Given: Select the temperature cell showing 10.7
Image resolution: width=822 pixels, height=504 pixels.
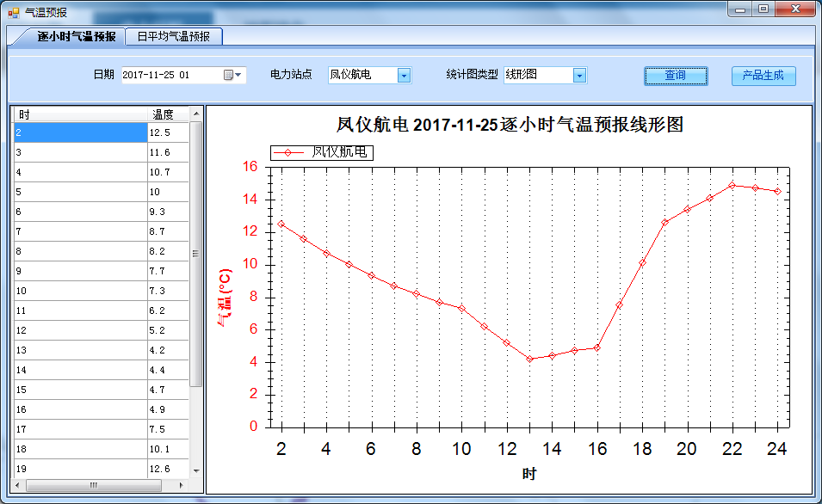Looking at the screenshot, I should click(167, 172).
